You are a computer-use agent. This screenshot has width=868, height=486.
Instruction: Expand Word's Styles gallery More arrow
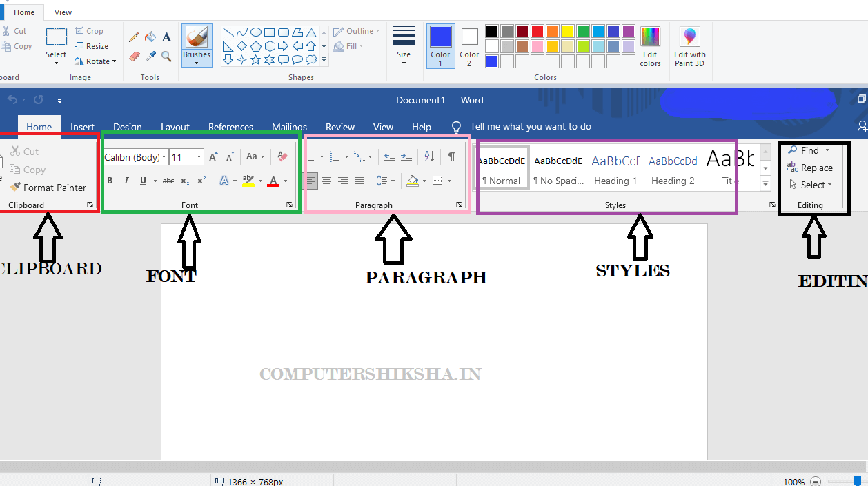tap(766, 185)
